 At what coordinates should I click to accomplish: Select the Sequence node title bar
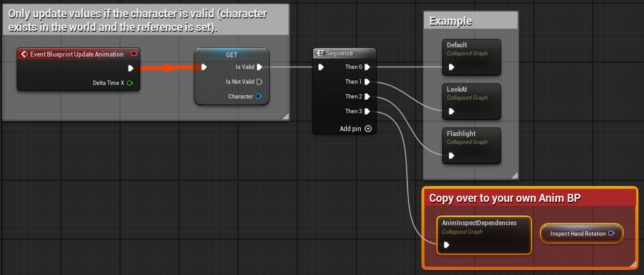[x=344, y=54]
